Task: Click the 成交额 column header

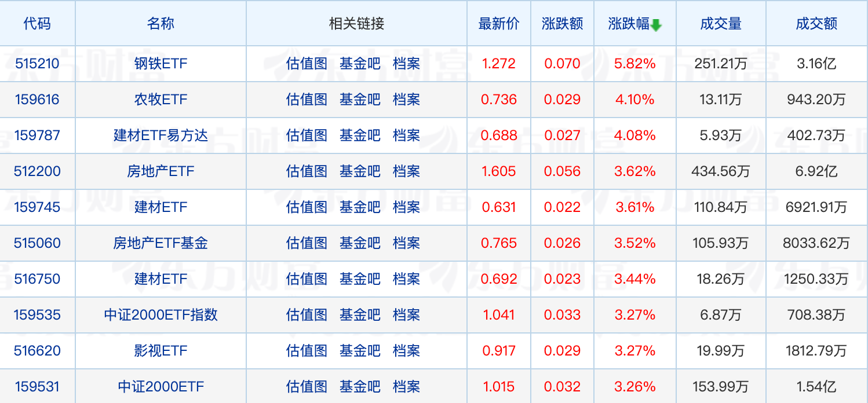Action: (x=816, y=24)
